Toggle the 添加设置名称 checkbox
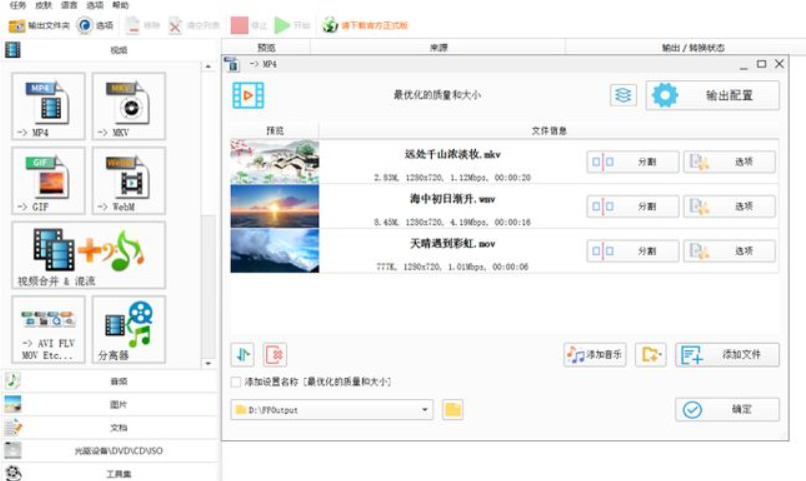This screenshot has width=806, height=481. tap(236, 382)
